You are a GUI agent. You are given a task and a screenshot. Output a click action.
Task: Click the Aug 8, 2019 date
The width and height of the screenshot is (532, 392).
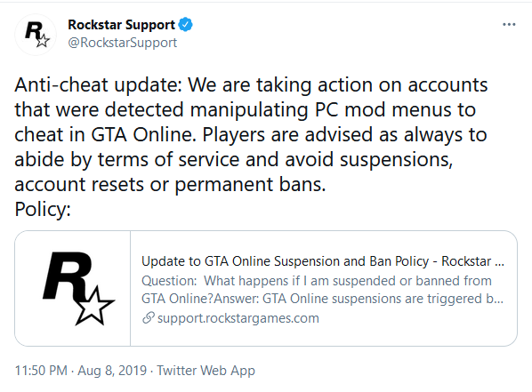click(112, 371)
